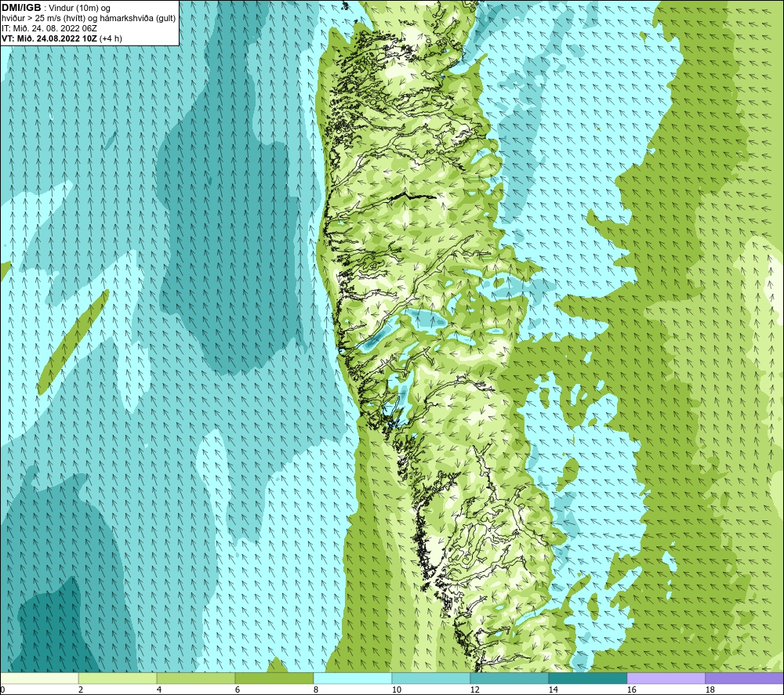
Task: Click the 'IT: Mið. 24. 08. 2022 06Z' line
Action: (49, 28)
